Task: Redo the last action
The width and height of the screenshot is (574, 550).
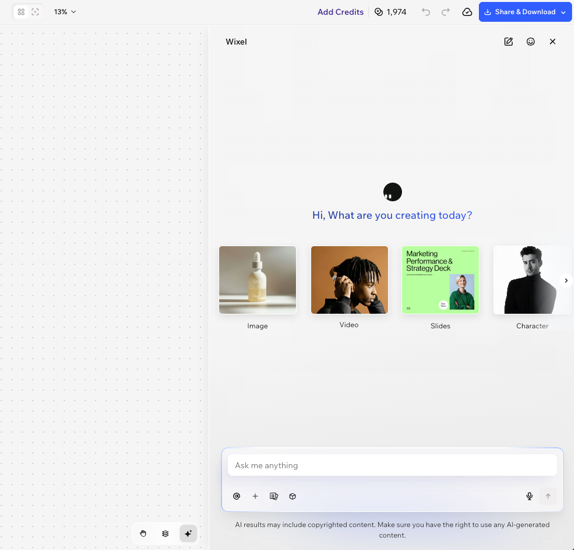Action: (445, 12)
